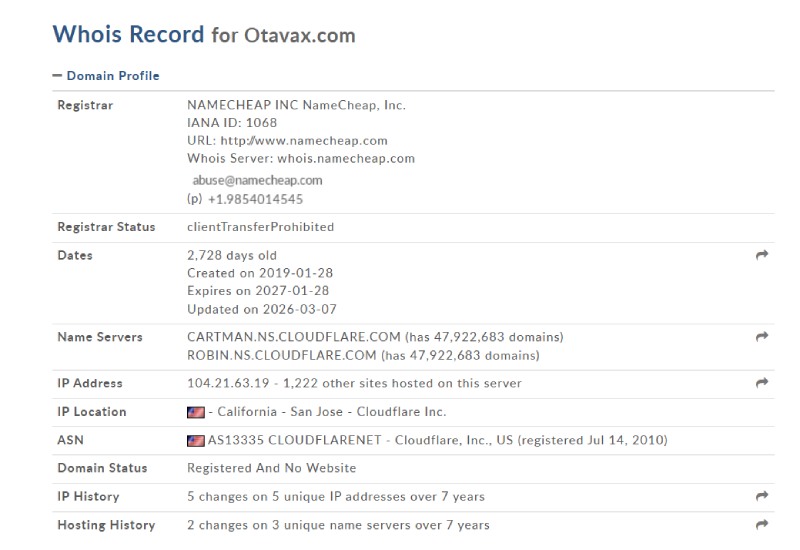Viewport: 800px width, 550px height.
Task: Click the share arrow beside Name Servers
Action: tap(762, 336)
